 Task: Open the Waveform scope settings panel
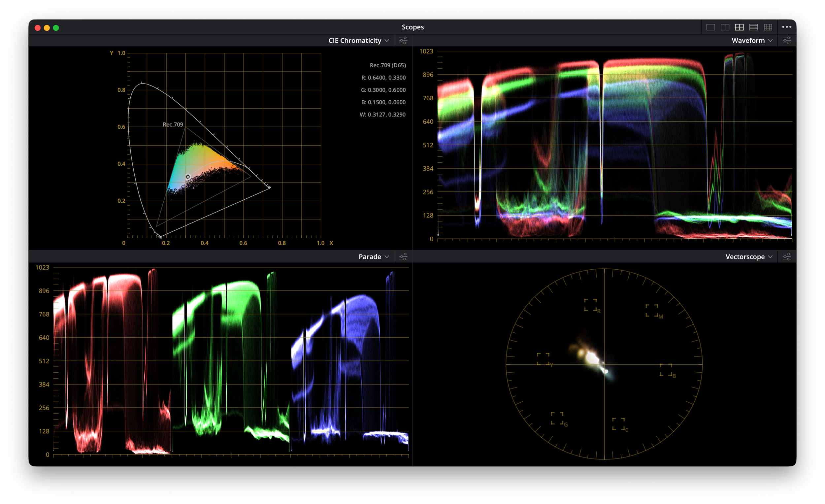click(786, 40)
